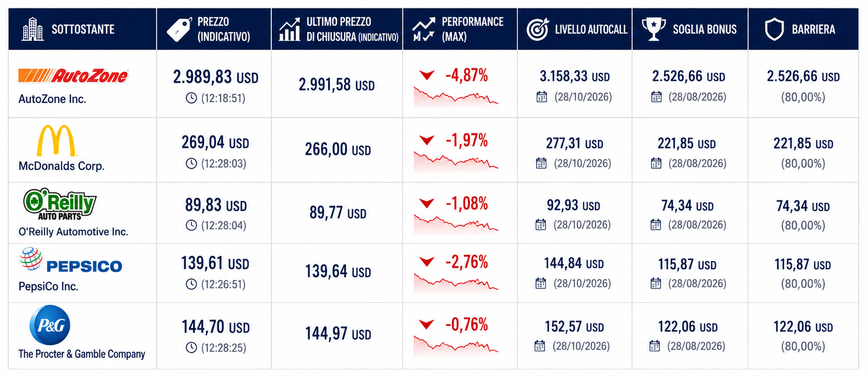The height and width of the screenshot is (377, 868).
Task: Click the AutoZone logo
Action: pyautogui.click(x=73, y=76)
